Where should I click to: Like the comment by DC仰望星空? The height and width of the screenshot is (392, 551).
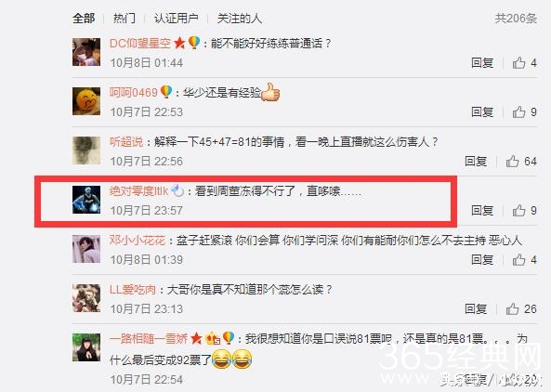518,63
